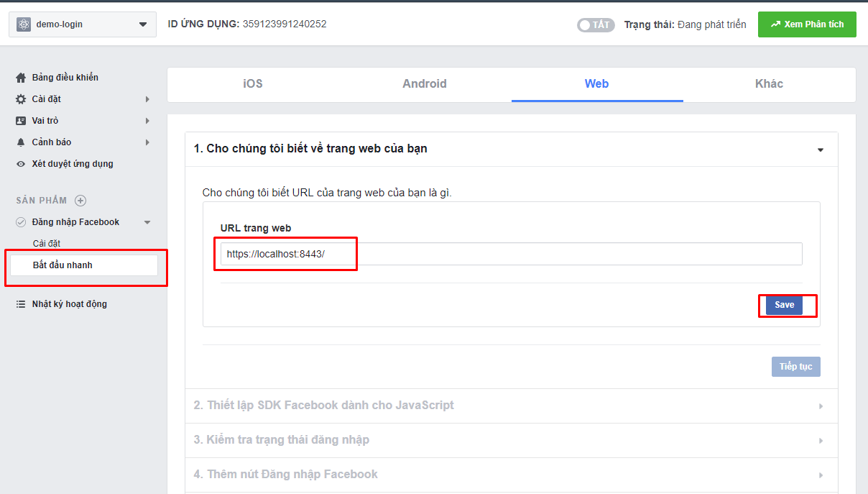This screenshot has width=868, height=494.
Task: Open the demo-login app selector dropdown
Action: (83, 24)
